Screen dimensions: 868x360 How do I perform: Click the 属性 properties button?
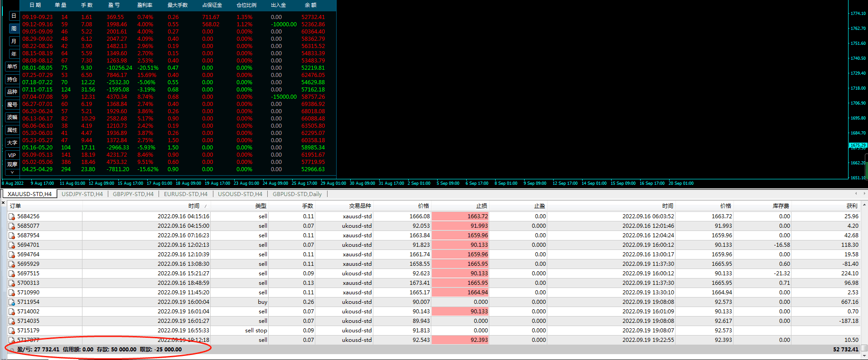pyautogui.click(x=12, y=130)
